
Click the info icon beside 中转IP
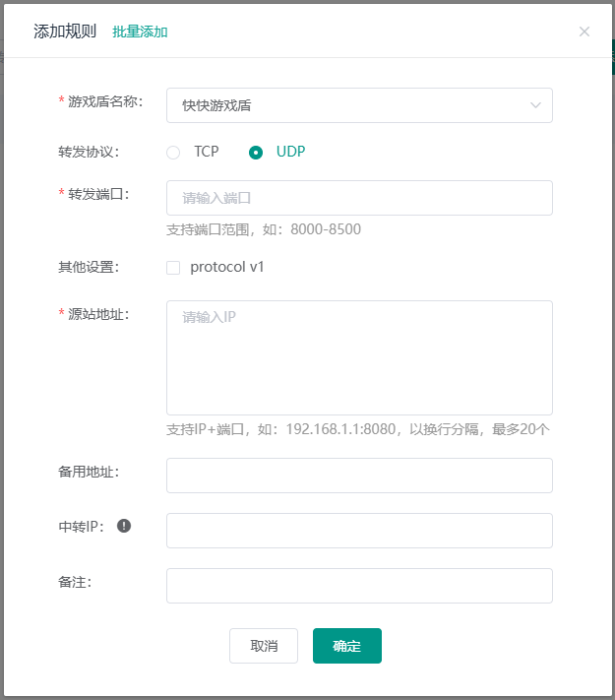point(124,526)
